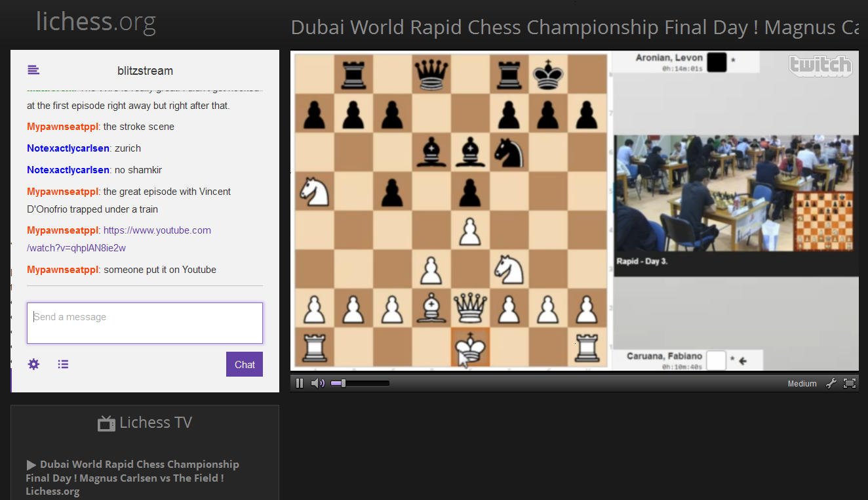Change the Medium video quality setting
The height and width of the screenshot is (500, 868).
pyautogui.click(x=802, y=384)
